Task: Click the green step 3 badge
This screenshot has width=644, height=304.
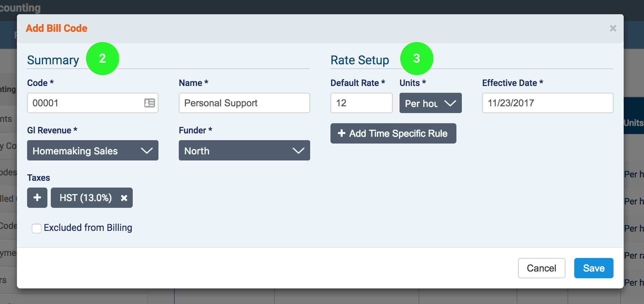Action: (x=416, y=59)
